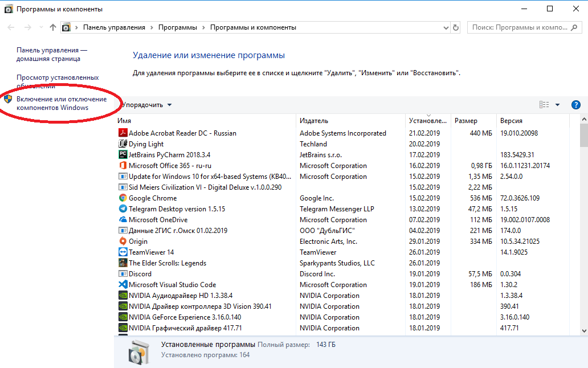Click the JetBrains PyCharm icon
Viewport: 588px width, 368px height.
[x=122, y=154]
